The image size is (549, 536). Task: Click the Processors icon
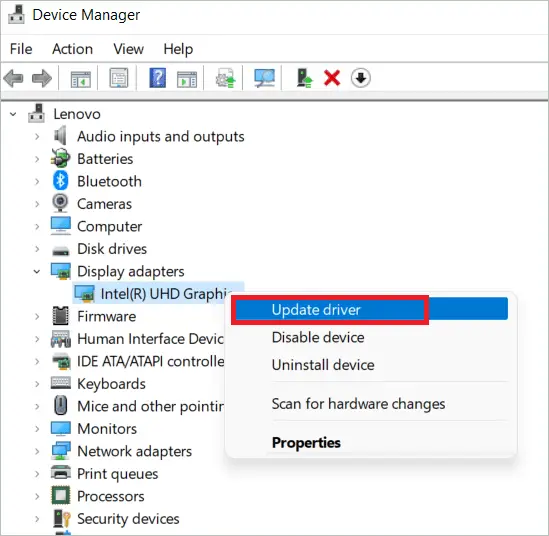tap(61, 496)
